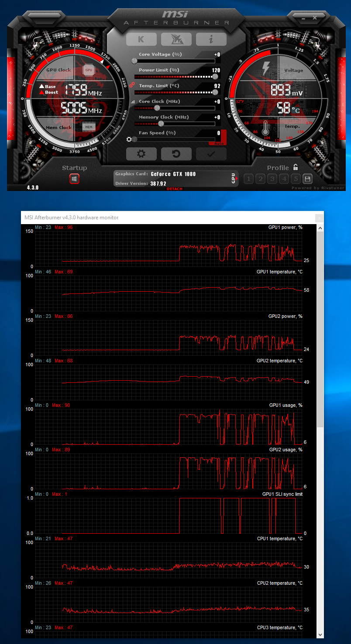Click fan settings gear beside Fan Speed
The width and height of the screenshot is (351, 644).
[x=129, y=139]
